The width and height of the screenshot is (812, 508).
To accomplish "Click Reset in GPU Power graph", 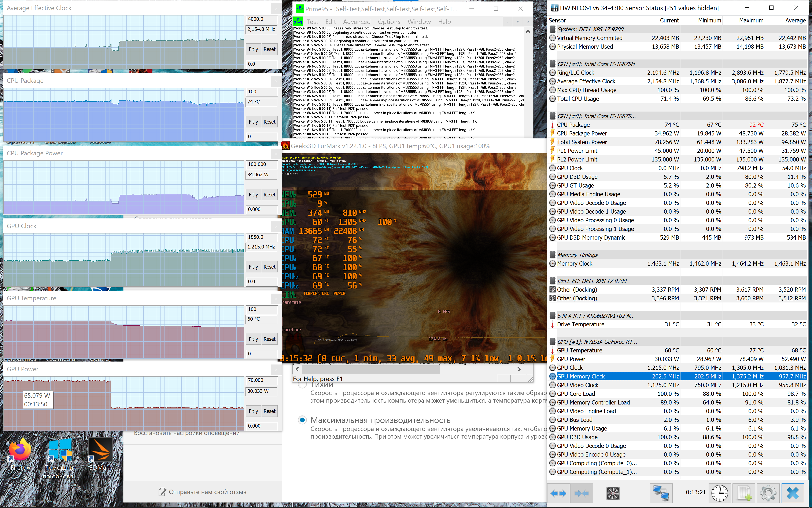I will click(x=269, y=411).
